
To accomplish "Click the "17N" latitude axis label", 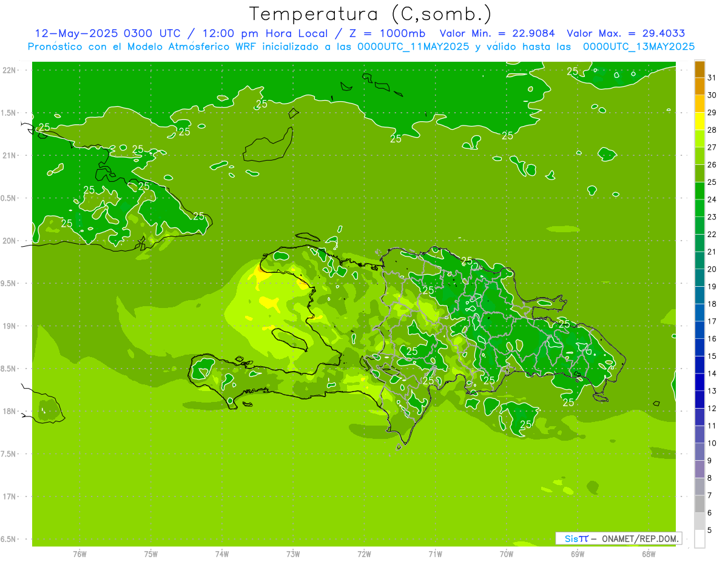I will tap(9, 497).
